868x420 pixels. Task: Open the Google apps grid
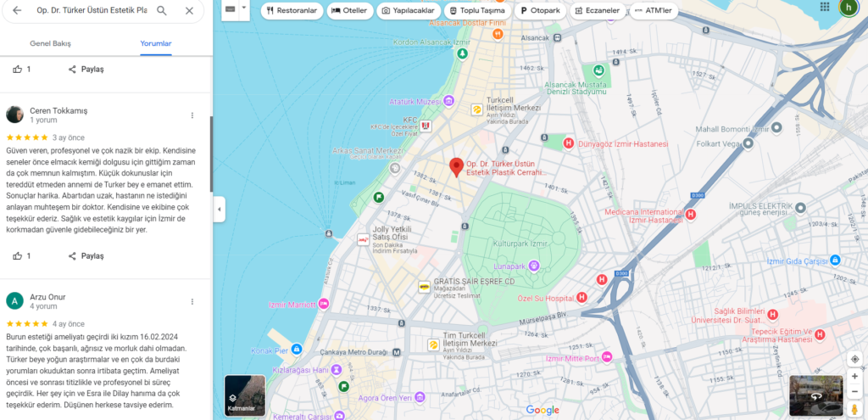pyautogui.click(x=825, y=7)
